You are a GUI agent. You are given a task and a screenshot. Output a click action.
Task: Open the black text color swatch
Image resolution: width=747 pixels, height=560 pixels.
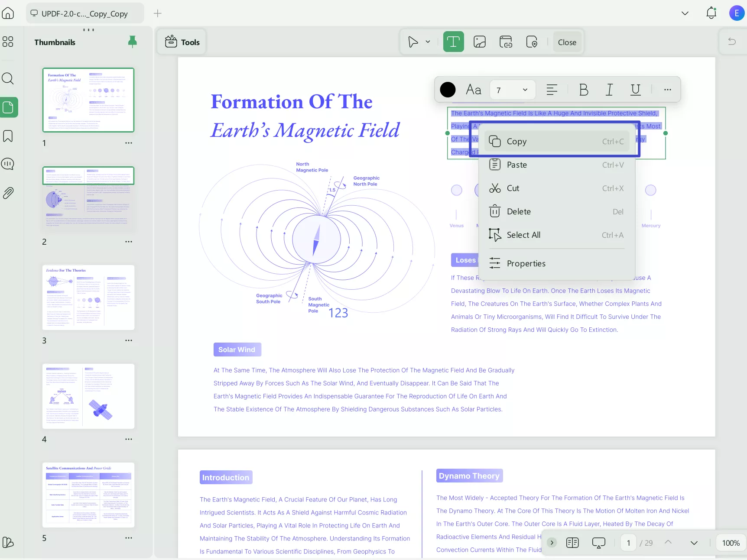point(448,90)
